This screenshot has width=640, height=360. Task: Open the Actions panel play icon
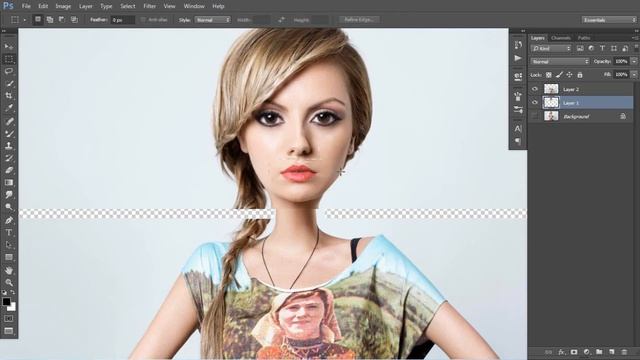[518, 58]
